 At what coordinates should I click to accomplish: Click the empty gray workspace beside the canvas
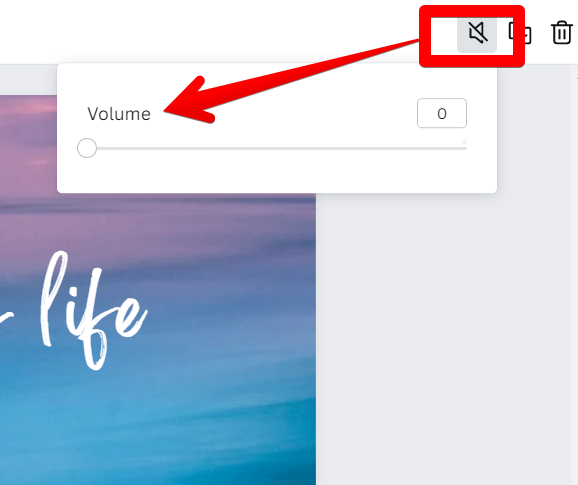[442, 332]
